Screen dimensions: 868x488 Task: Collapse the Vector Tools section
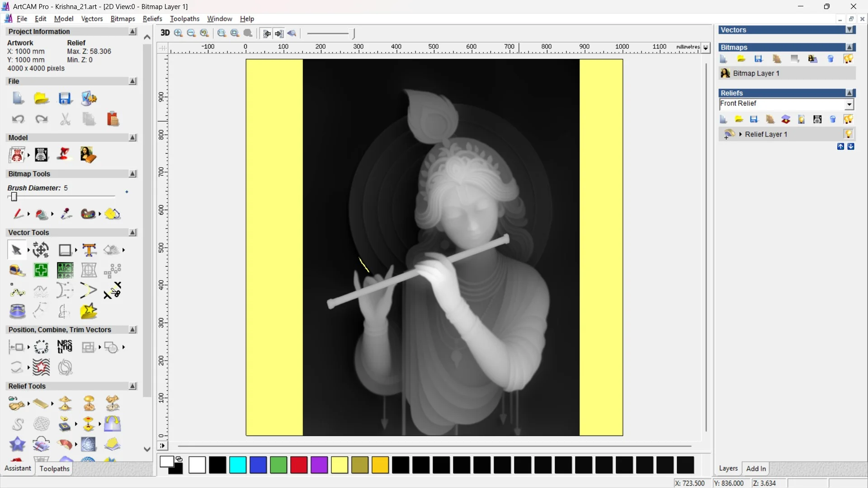pyautogui.click(x=132, y=232)
